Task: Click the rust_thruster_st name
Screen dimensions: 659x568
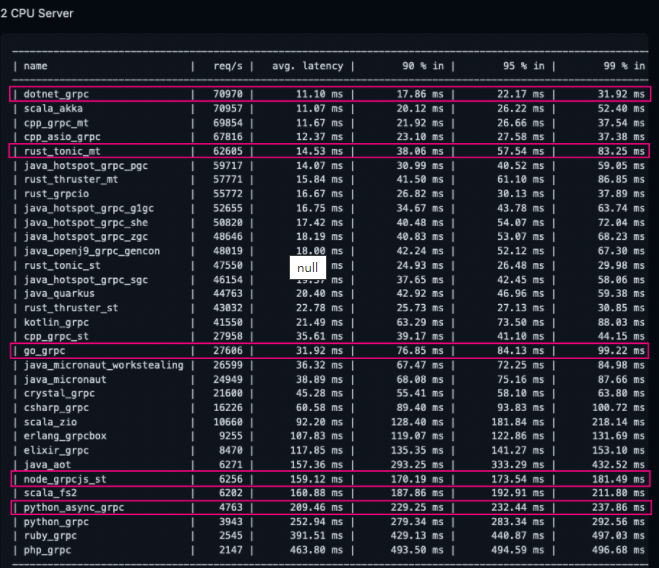Action: (x=71, y=308)
